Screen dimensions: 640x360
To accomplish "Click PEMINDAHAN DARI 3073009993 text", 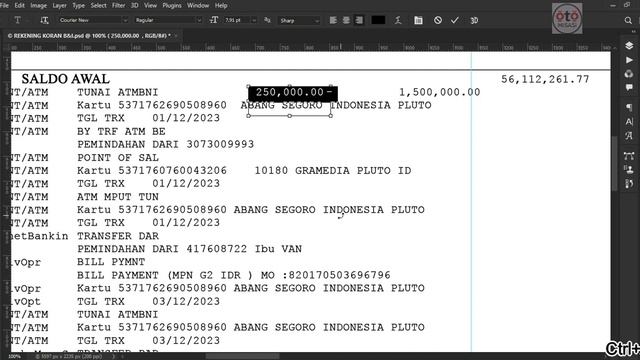I will coord(166,144).
